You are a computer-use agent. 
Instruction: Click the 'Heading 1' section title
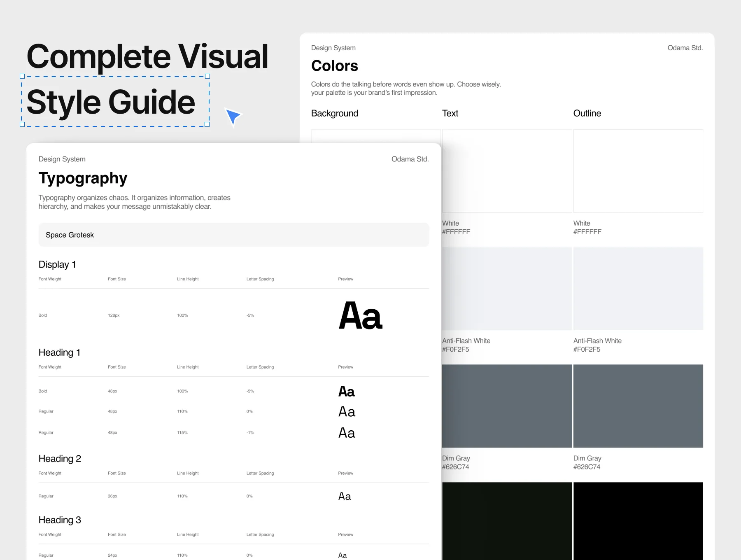[59, 352]
